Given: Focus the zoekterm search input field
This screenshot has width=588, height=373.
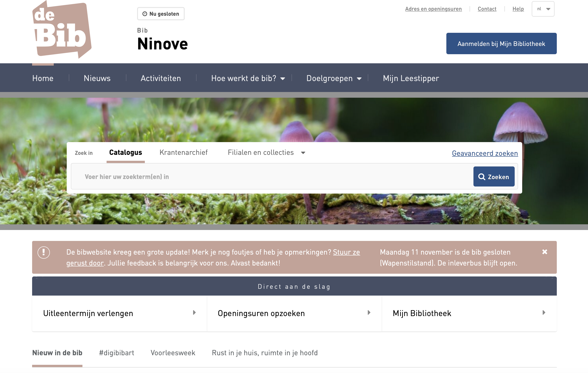Looking at the screenshot, I should pyautogui.click(x=271, y=176).
